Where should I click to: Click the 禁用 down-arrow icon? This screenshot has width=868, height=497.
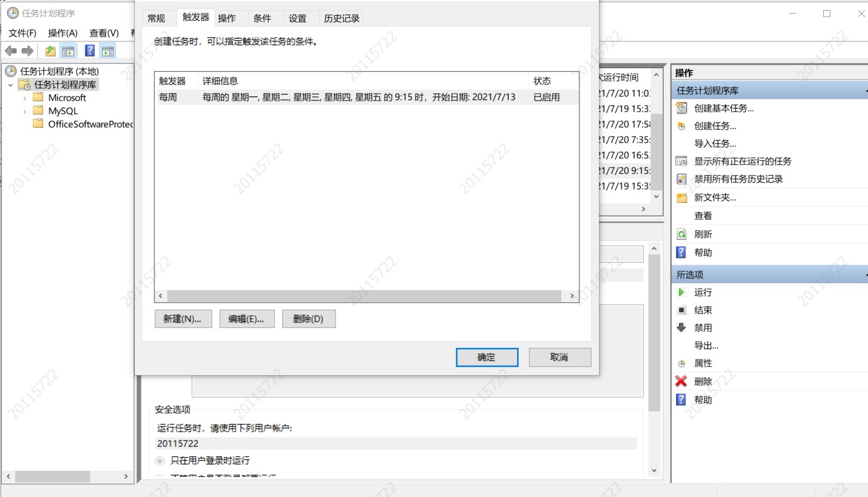tap(681, 327)
